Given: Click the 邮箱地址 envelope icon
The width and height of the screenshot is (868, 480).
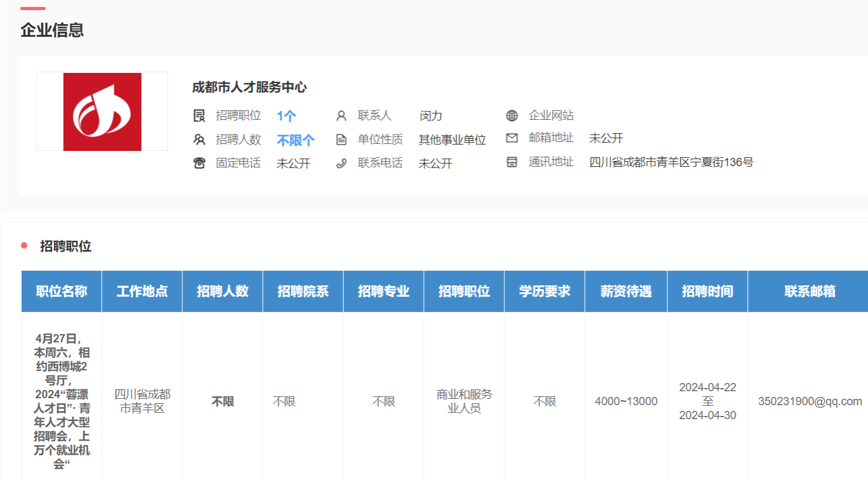Looking at the screenshot, I should click(x=512, y=138).
